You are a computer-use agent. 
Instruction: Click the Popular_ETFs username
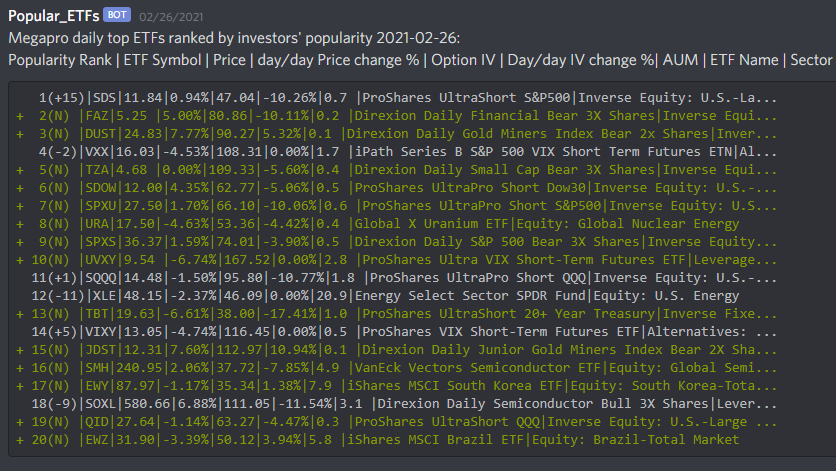pyautogui.click(x=54, y=16)
